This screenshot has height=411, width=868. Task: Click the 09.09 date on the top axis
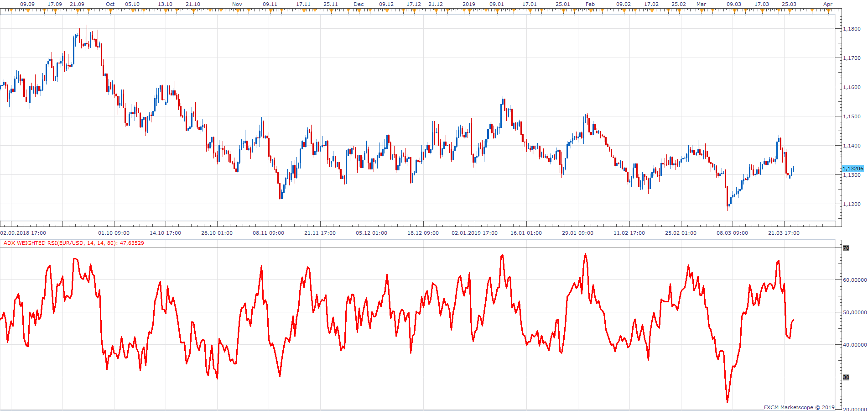[27, 4]
